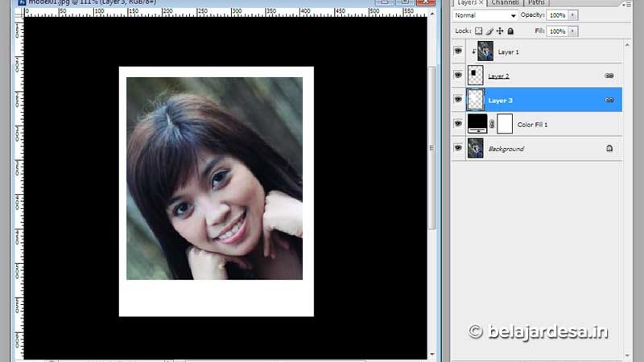The height and width of the screenshot is (362, 644).
Task: Click the link icon on Layer 2
Action: pyautogui.click(x=609, y=76)
